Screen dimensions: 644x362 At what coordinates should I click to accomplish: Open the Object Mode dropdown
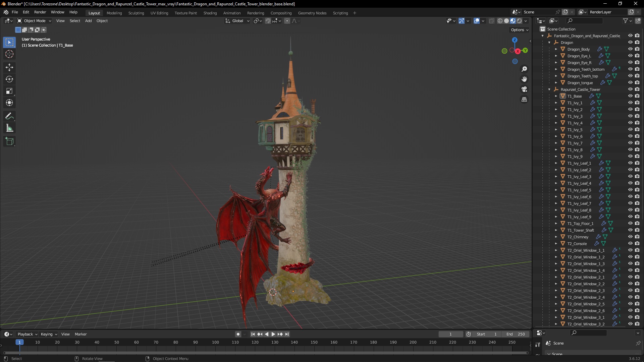[x=34, y=21]
